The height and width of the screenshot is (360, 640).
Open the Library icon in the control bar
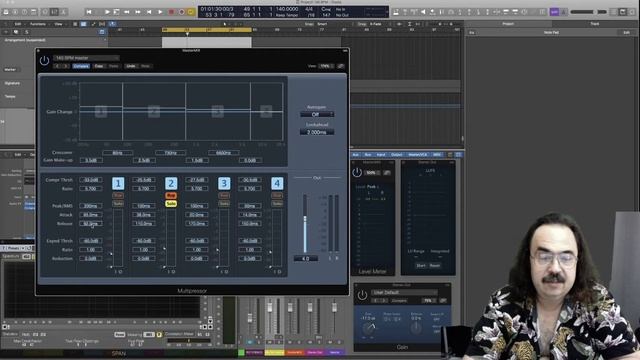coord(6,12)
